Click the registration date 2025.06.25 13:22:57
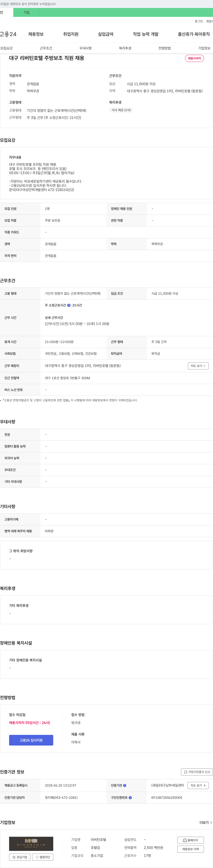213x868 pixels. point(61,785)
